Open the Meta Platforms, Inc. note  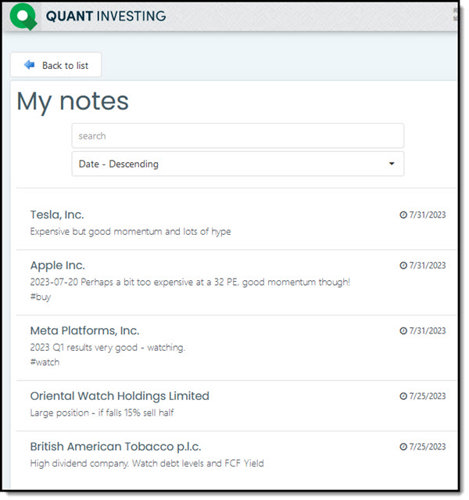(x=85, y=331)
